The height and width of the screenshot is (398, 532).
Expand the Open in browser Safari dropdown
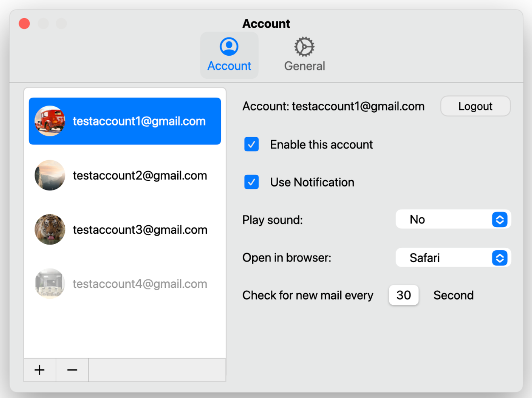tap(452, 258)
